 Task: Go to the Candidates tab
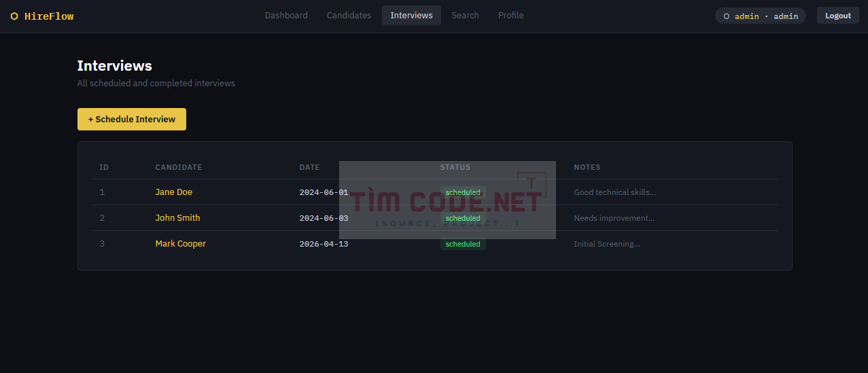(349, 15)
